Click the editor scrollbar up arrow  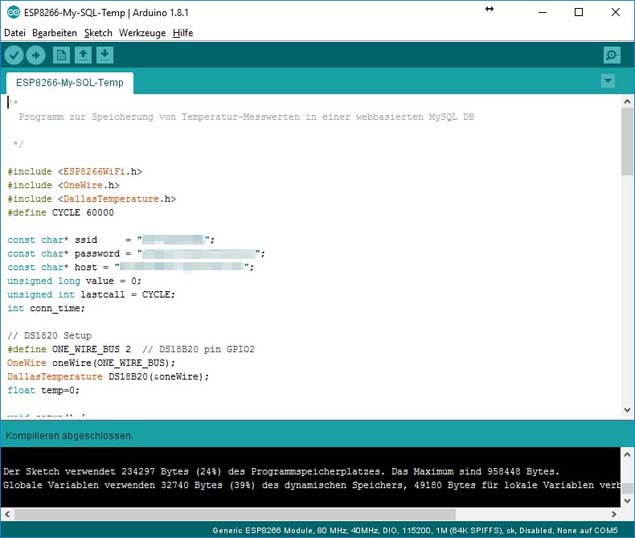coord(627,101)
